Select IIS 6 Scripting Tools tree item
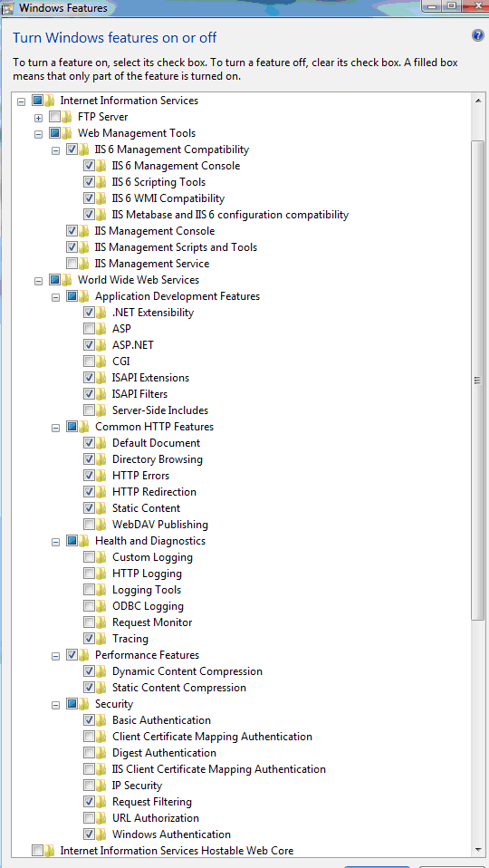This screenshot has width=489, height=868. 158,182
